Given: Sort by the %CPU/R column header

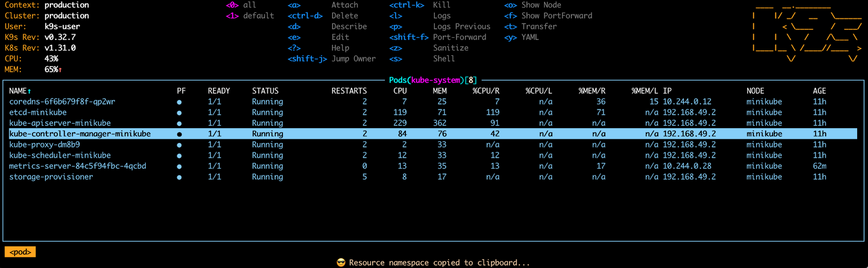Looking at the screenshot, I should (486, 91).
